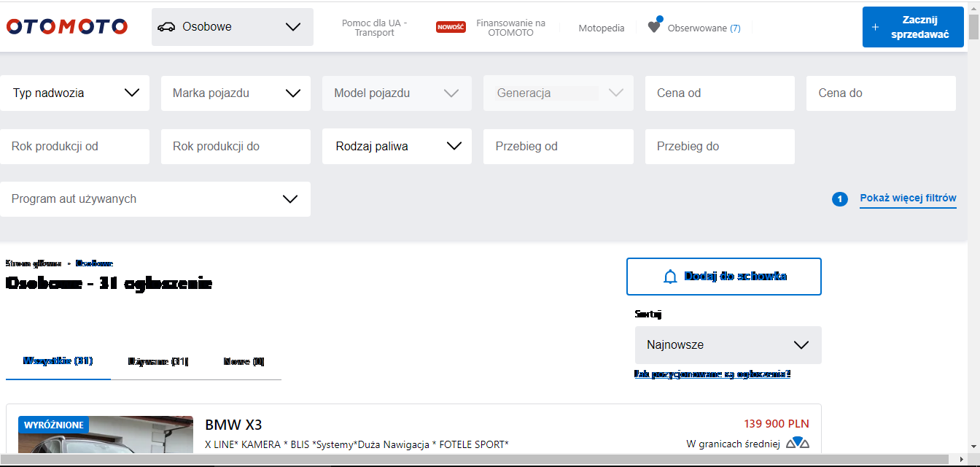The image size is (980, 467).
Task: Open the Motopedia link
Action: (x=602, y=28)
